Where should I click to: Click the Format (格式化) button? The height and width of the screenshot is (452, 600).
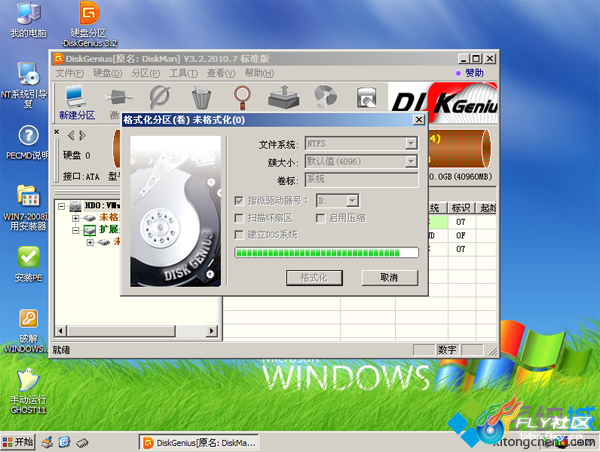(314, 277)
